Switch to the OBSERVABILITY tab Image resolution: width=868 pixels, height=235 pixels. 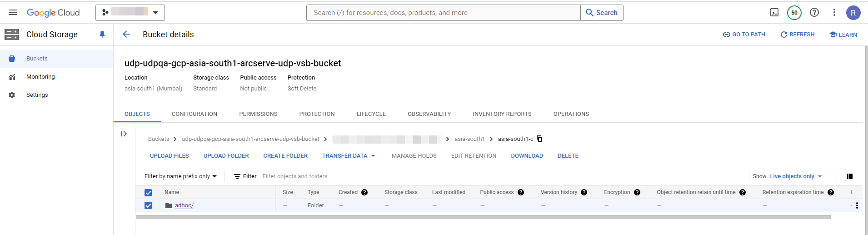tap(429, 114)
